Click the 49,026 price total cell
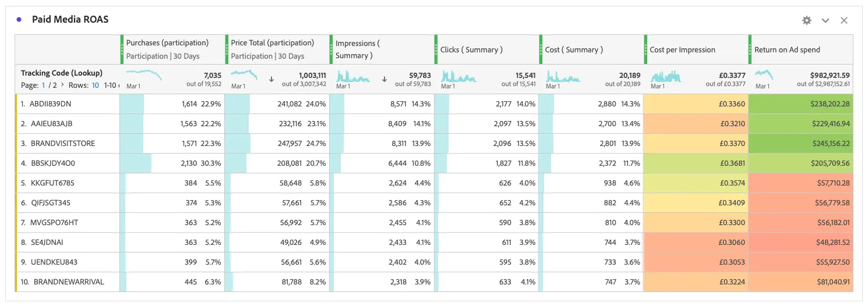Viewport: 868px width, 306px height. point(277,242)
